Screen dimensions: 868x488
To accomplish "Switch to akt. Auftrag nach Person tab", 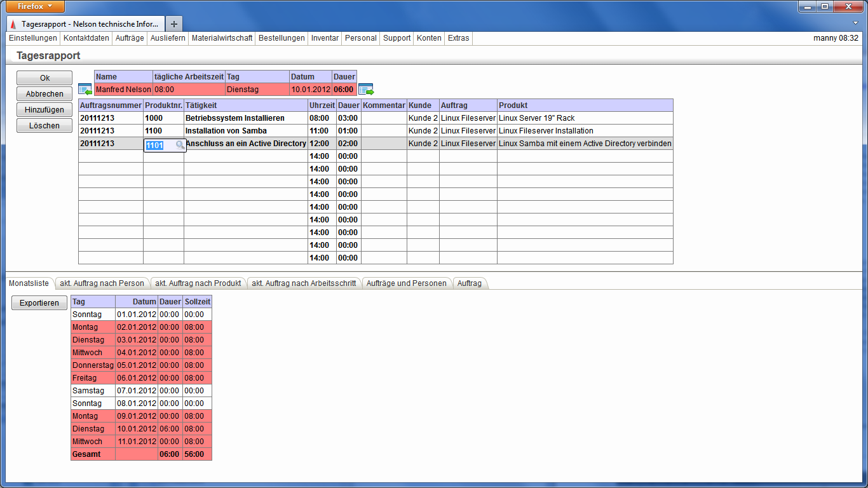I will [102, 283].
